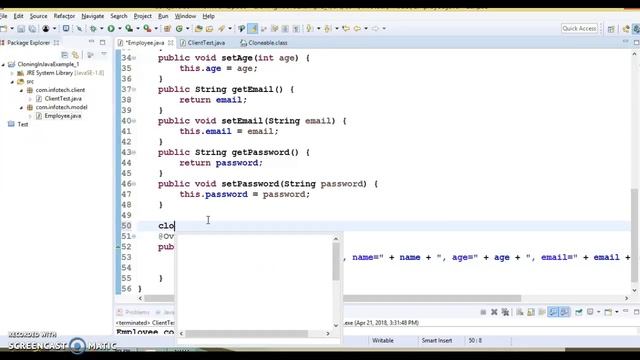640x360 pixels.
Task: Fold setPassword method at line 46
Action: [x=134, y=184]
